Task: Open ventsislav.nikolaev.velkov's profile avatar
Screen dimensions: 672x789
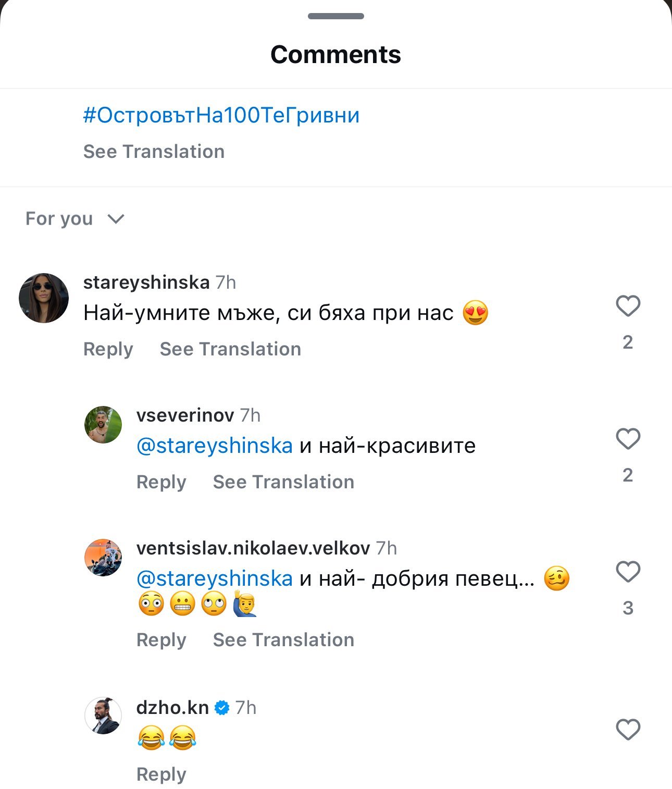Action: point(103,558)
